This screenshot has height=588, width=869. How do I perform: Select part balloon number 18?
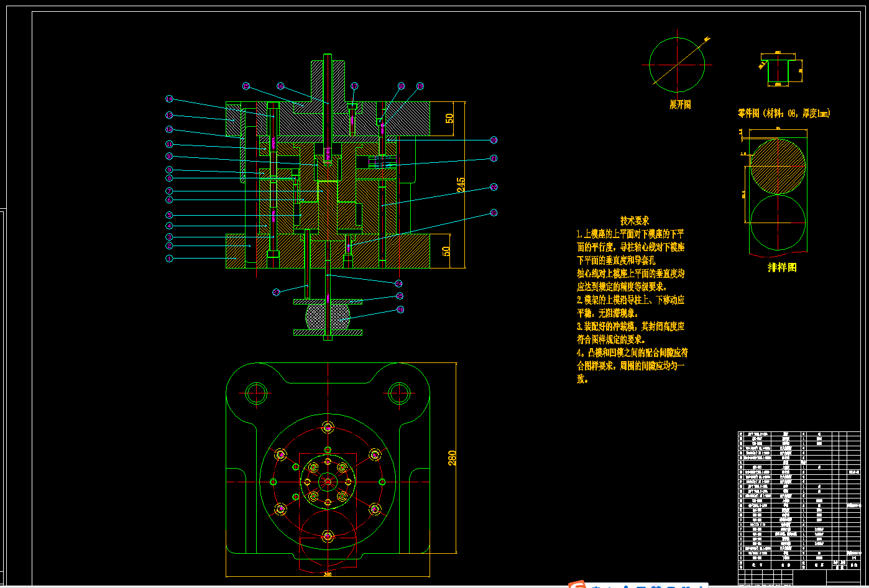click(401, 86)
